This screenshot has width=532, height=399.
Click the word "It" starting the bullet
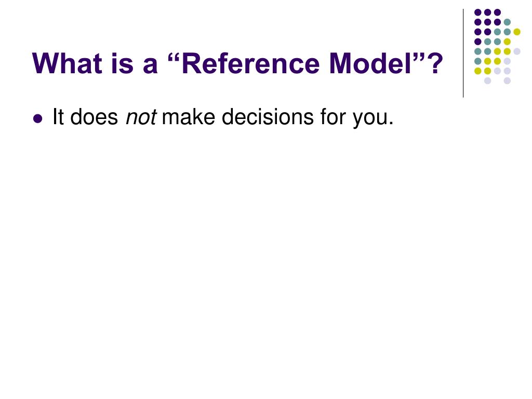(x=58, y=117)
